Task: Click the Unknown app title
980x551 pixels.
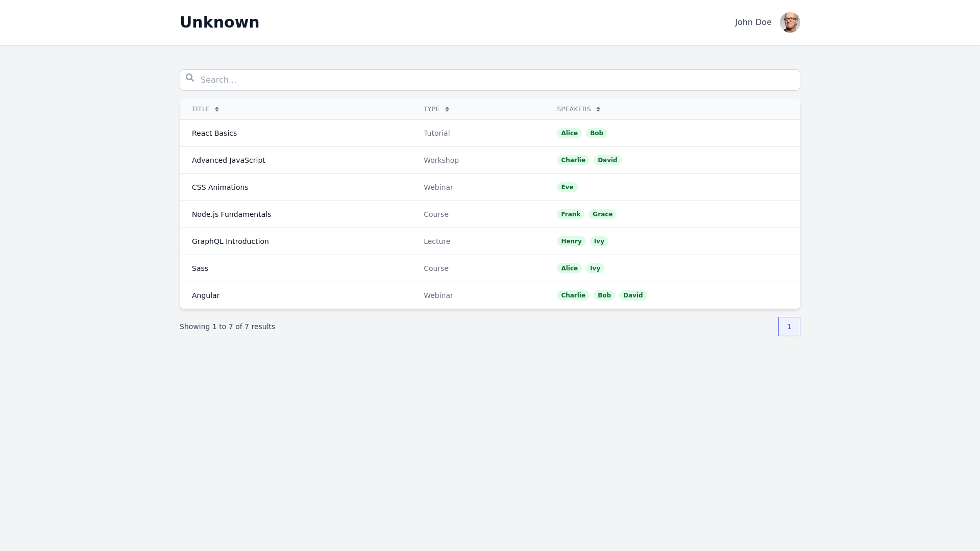Action: click(x=219, y=22)
